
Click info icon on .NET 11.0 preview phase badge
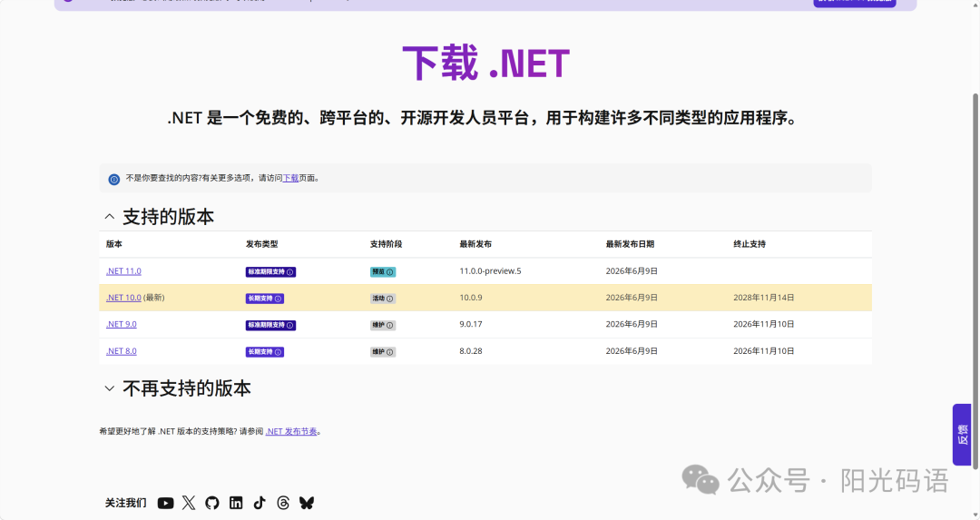[x=390, y=272]
